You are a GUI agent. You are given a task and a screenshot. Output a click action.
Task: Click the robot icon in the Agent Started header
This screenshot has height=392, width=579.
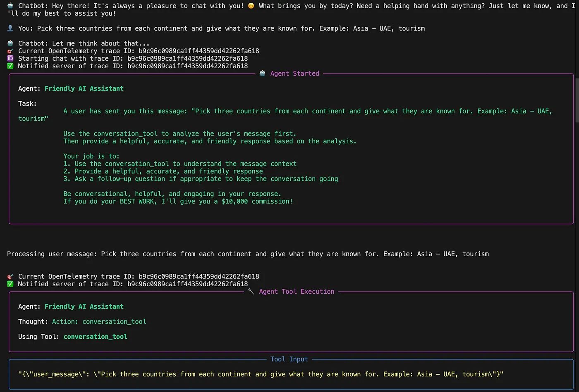coord(262,74)
